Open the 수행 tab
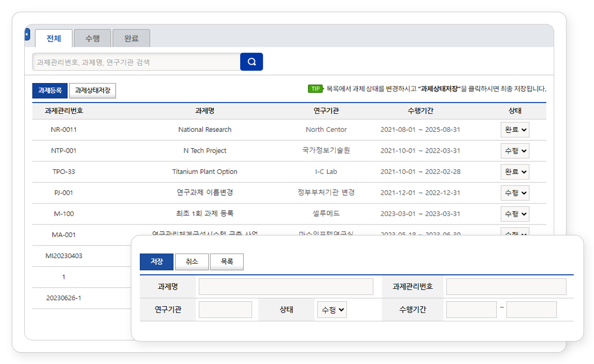Viewport: 594px width, 364px height. [93, 39]
